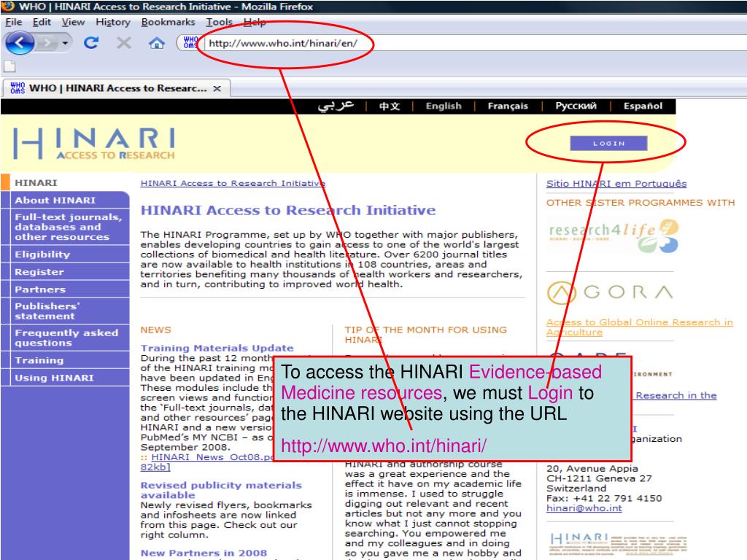
Task: Click the HINARI heading in sidebar
Action: [36, 183]
